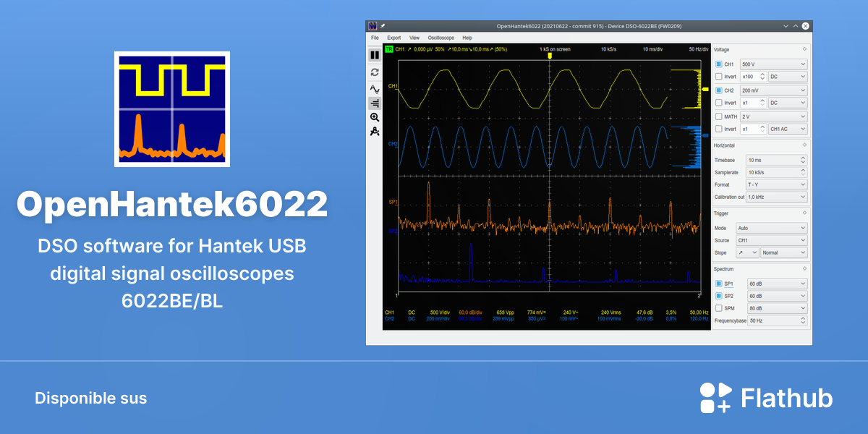The height and width of the screenshot is (434, 868).
Task: Toggle Invert under CH2
Action: [718, 103]
